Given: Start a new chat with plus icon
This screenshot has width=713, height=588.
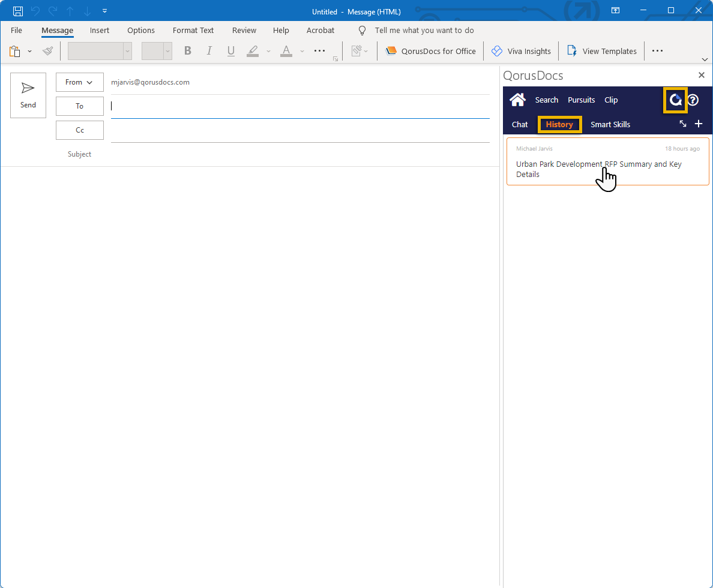Looking at the screenshot, I should tap(699, 124).
